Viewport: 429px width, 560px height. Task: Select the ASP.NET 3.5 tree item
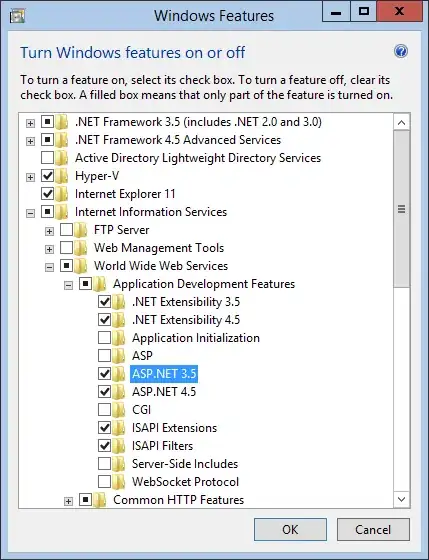pos(164,374)
